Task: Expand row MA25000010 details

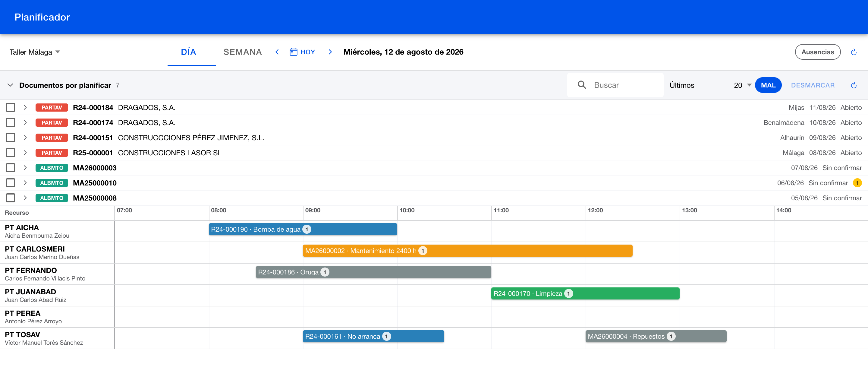Action: [x=25, y=183]
